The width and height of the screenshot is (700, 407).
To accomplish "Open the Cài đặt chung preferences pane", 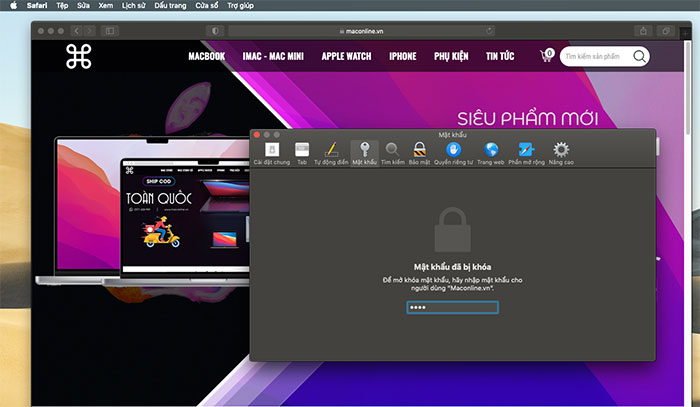I will tap(271, 154).
